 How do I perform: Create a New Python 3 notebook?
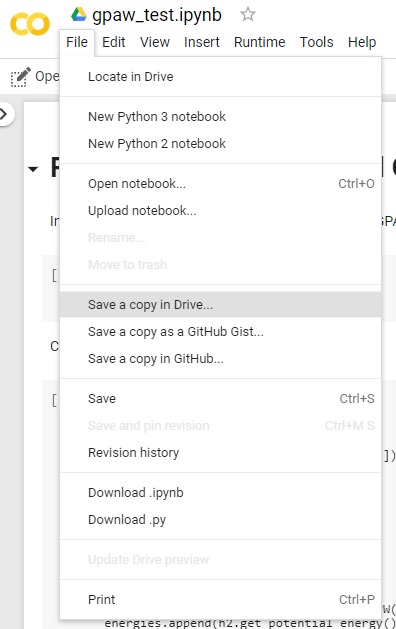click(x=220, y=117)
